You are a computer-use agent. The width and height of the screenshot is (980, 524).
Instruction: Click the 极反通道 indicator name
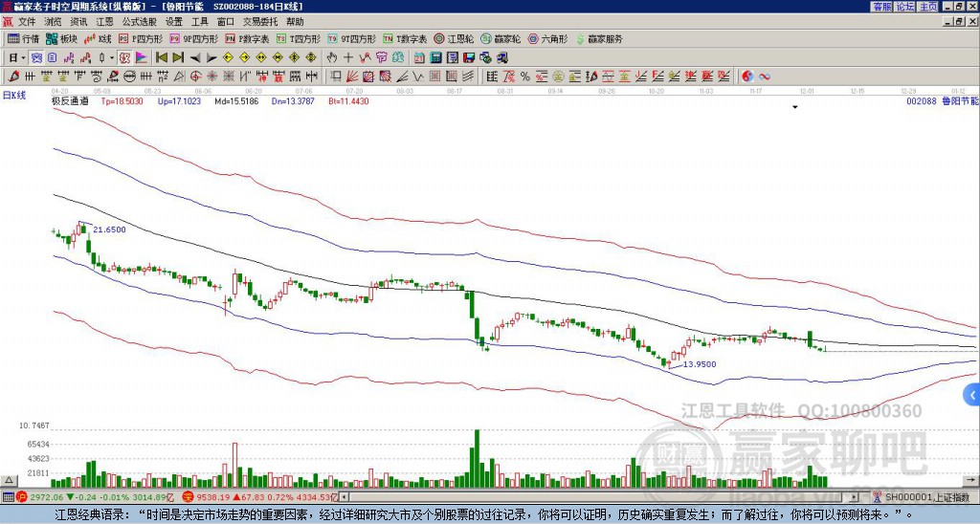(x=70, y=100)
